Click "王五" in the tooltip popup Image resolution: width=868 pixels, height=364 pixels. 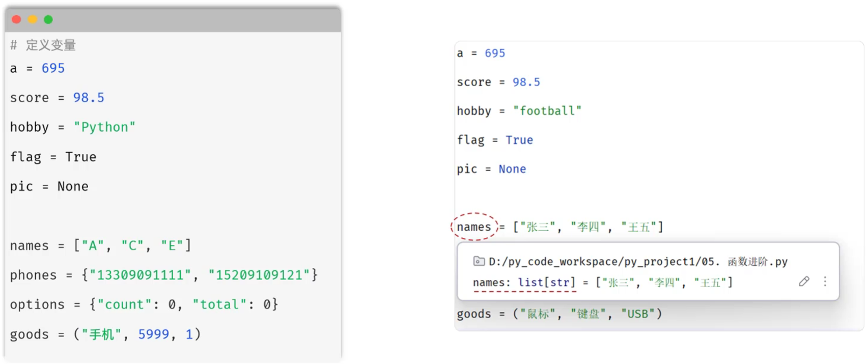tap(710, 283)
